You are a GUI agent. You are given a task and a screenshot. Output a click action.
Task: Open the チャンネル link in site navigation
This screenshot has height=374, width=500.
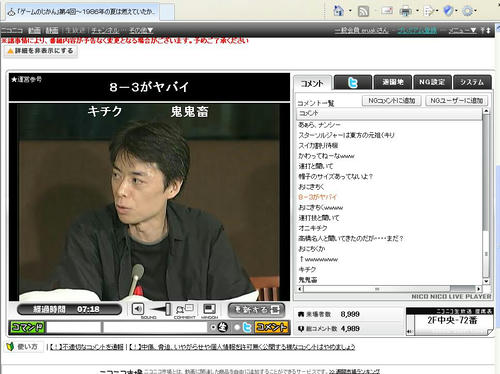click(105, 30)
